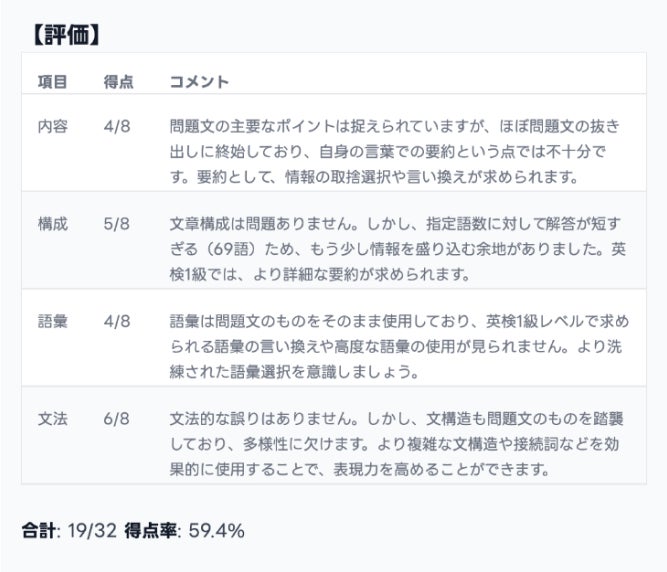Click the コメント column header
Screen dimensions: 667x572
[199, 81]
